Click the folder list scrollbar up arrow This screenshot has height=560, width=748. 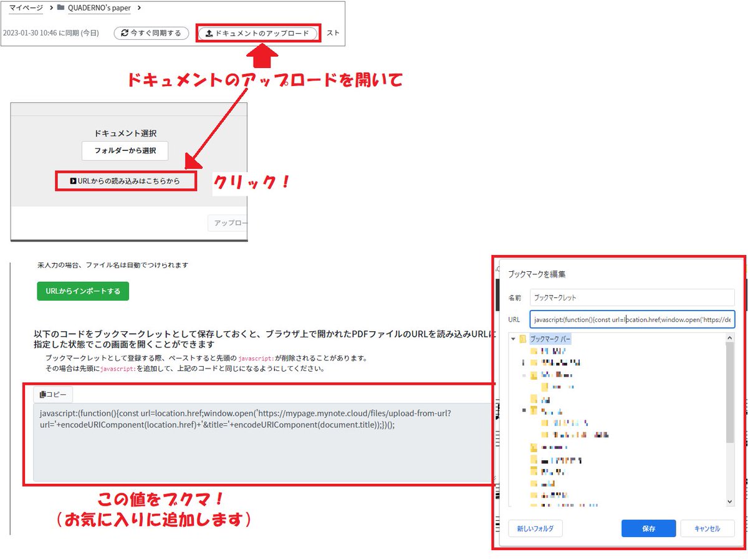pos(730,338)
